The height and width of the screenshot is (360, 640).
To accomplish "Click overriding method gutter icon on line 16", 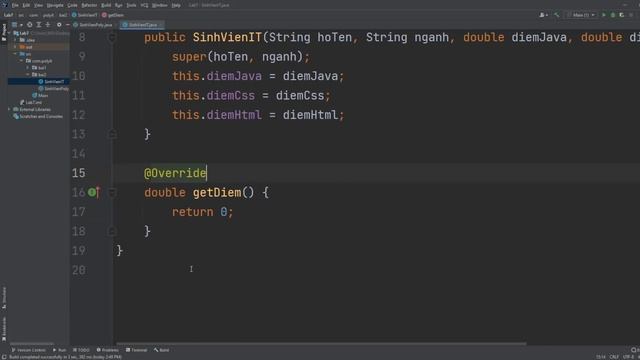I will (x=94, y=192).
